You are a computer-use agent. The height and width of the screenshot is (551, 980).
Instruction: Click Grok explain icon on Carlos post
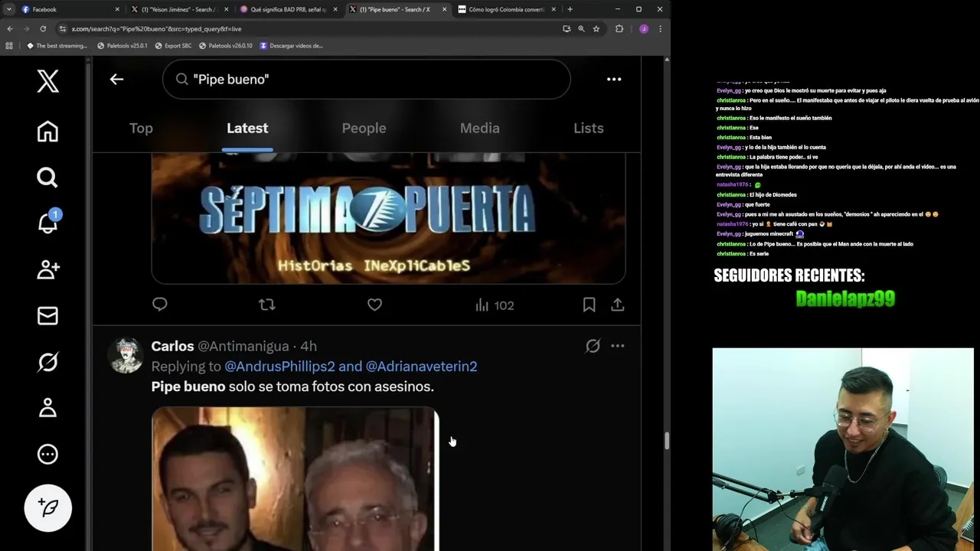593,346
